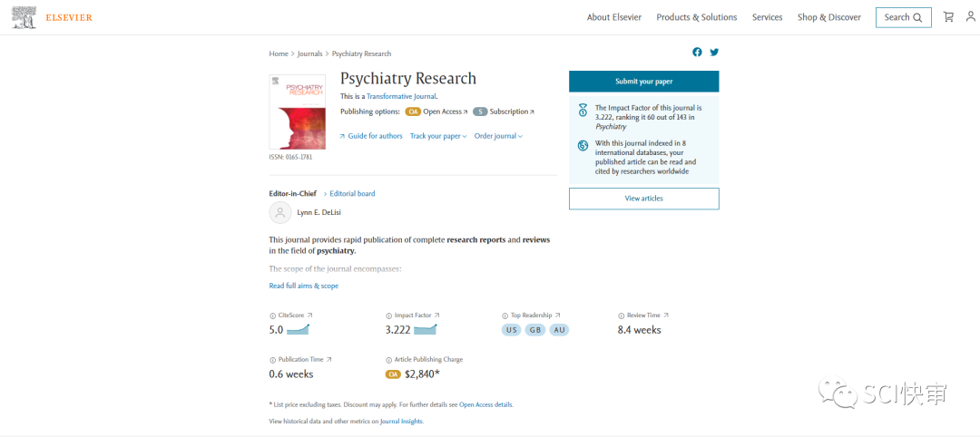Share journal via Twitter icon
The height and width of the screenshot is (437, 980).
714,53
